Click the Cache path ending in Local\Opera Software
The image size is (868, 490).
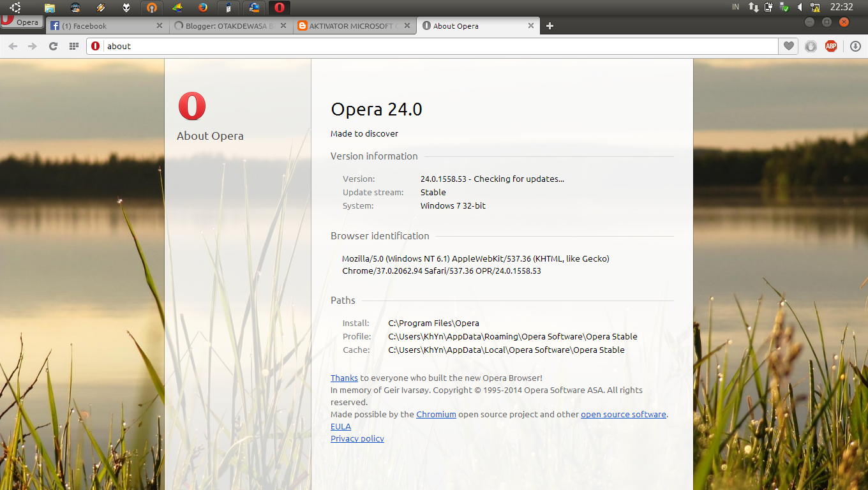[507, 350]
